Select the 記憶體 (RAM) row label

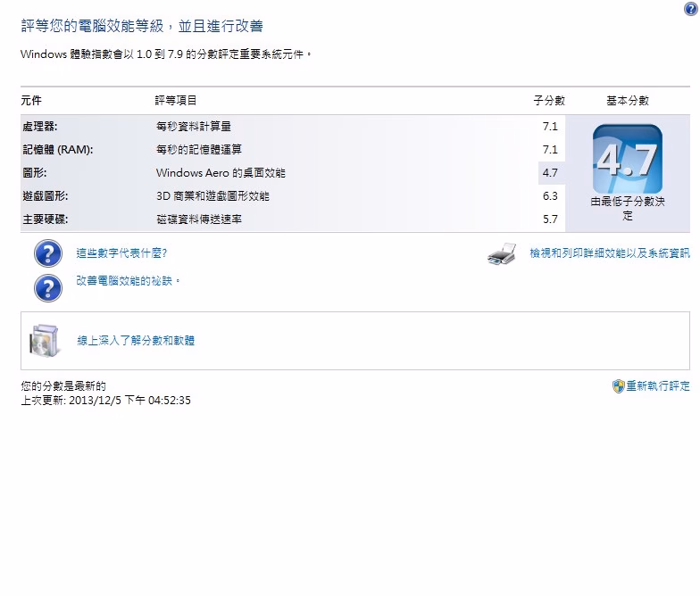[57, 150]
